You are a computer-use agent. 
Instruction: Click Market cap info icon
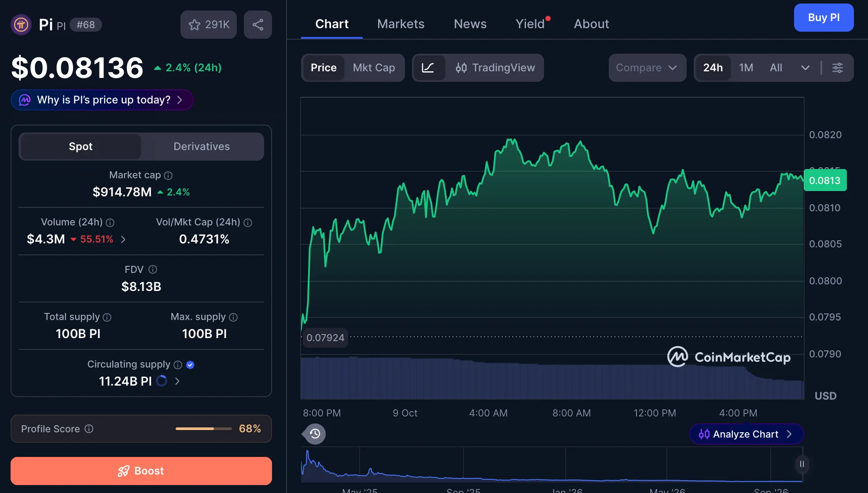pyautogui.click(x=168, y=176)
